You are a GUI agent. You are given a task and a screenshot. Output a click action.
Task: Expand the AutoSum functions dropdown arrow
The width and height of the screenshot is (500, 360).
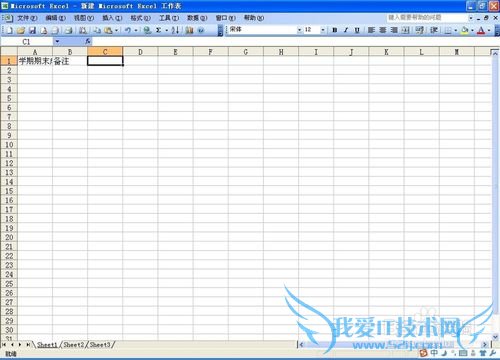pyautogui.click(x=166, y=30)
